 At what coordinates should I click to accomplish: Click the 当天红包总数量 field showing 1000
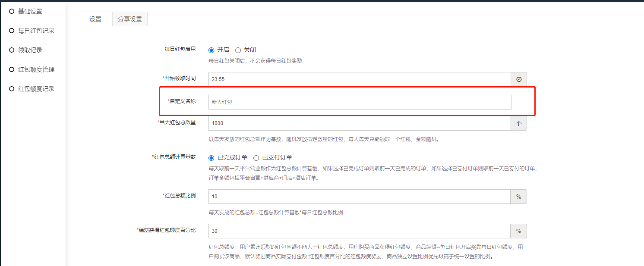(359, 123)
